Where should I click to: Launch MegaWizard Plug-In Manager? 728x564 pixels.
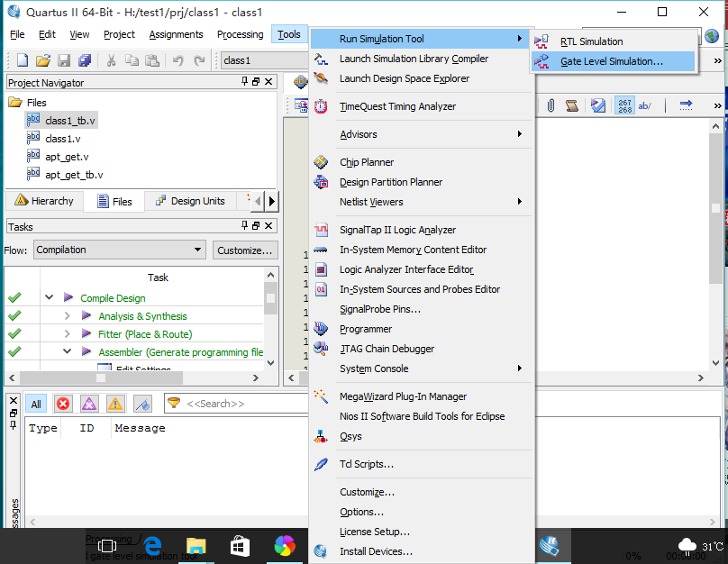422,396
